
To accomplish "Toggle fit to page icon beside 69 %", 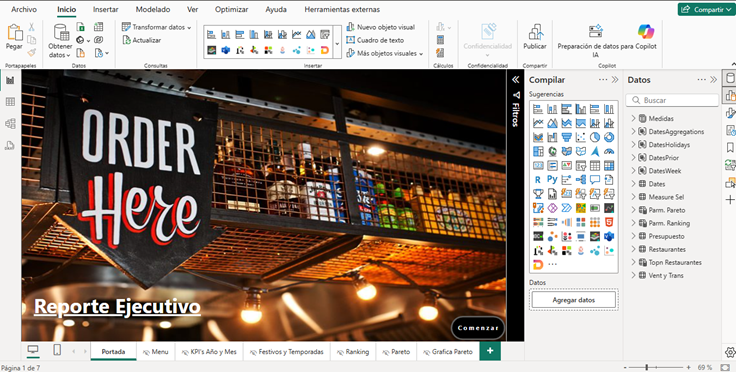I will 725,367.
